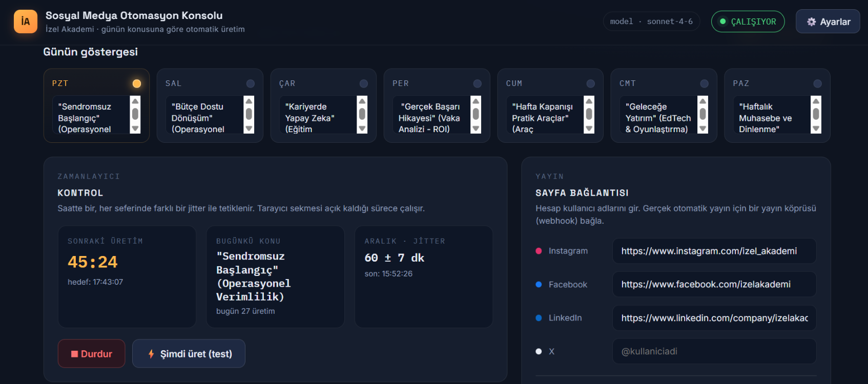Click the white X platform dot
Viewport: 868px width, 384px height.
click(539, 351)
